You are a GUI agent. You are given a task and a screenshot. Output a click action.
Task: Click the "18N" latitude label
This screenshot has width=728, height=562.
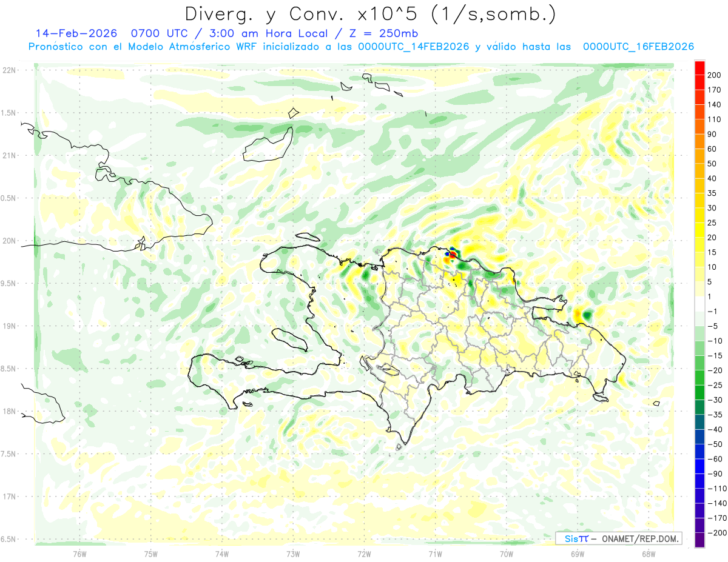tap(9, 411)
